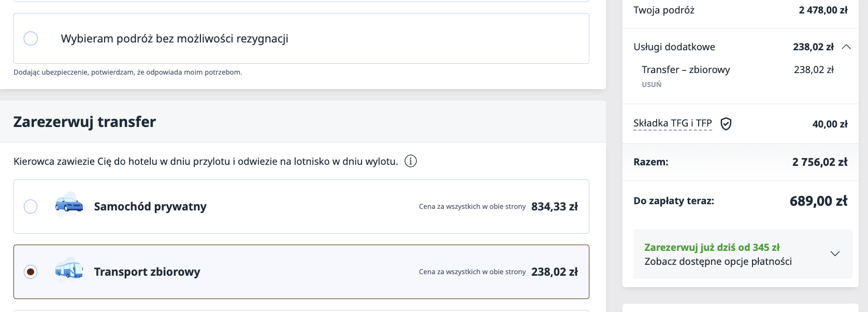868x312 pixels.
Task: Click the Do zapłaty teraz amount
Action: pos(819,201)
